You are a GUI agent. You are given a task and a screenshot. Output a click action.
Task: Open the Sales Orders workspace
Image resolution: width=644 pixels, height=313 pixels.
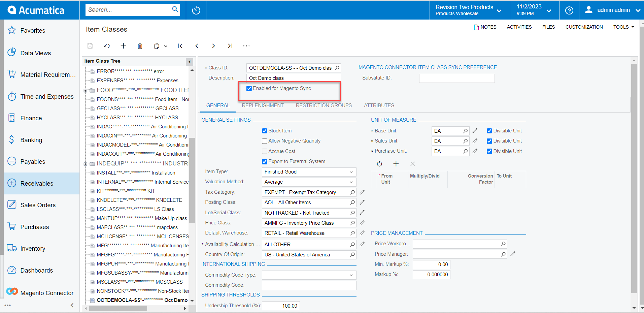38,205
